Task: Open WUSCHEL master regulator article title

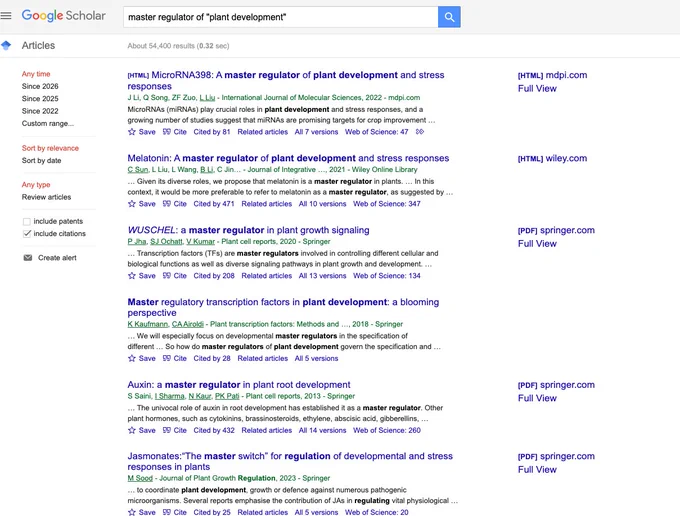Action: [248, 230]
